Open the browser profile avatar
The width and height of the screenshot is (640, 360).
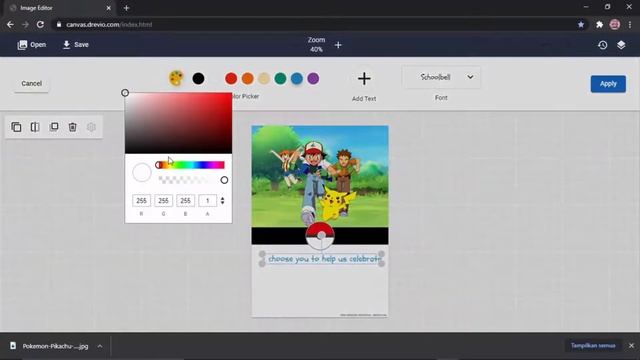[x=615, y=24]
